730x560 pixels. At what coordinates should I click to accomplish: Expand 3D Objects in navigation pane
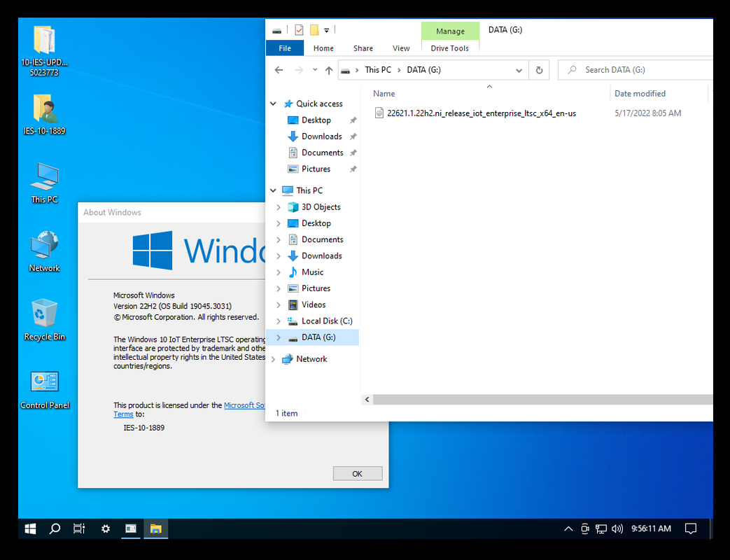pyautogui.click(x=279, y=207)
